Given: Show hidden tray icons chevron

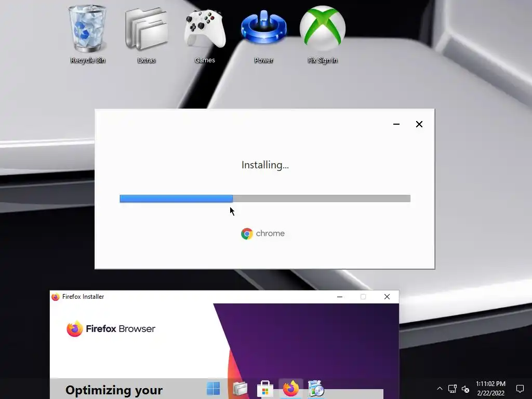Looking at the screenshot, I should pyautogui.click(x=440, y=389).
